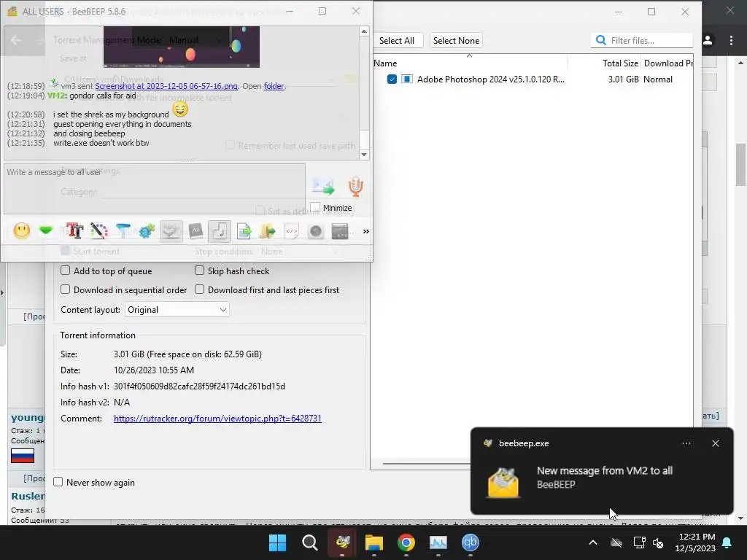
Task: Click the blue funnel filter icon
Action: point(123,231)
